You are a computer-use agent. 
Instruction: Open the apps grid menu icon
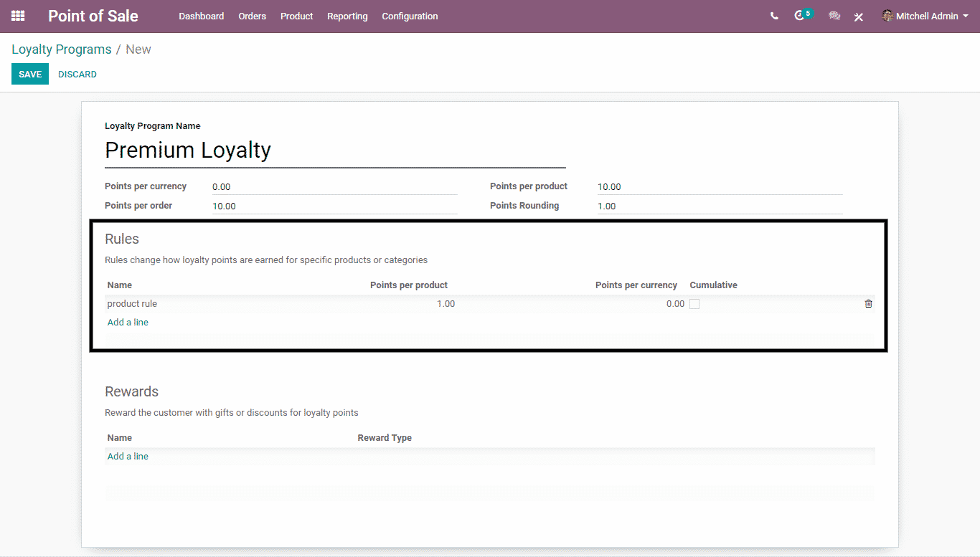pyautogui.click(x=18, y=16)
